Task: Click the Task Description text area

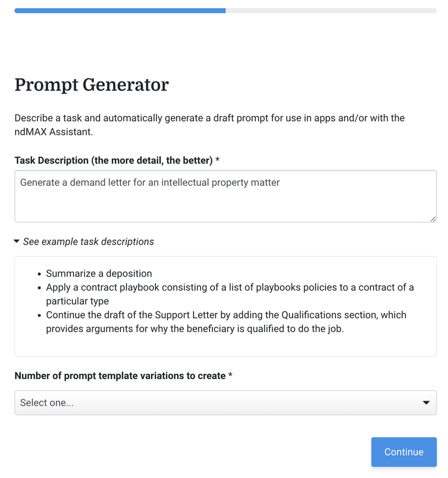Action: pyautogui.click(x=225, y=196)
